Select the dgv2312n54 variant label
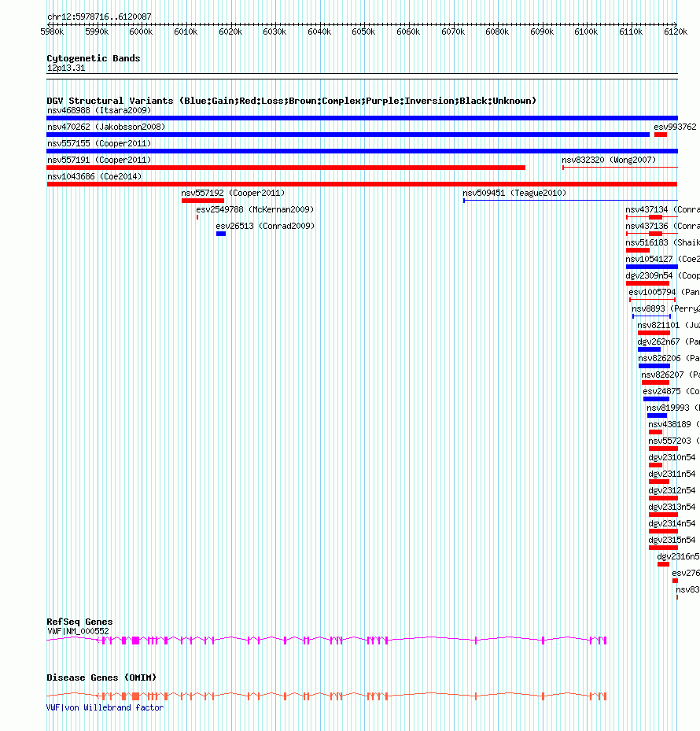 click(x=672, y=490)
